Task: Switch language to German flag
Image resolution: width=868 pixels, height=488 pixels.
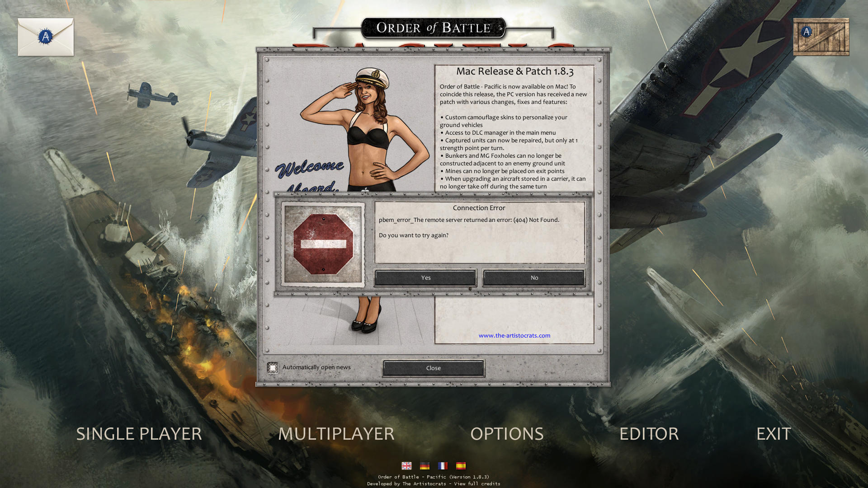Action: click(425, 465)
